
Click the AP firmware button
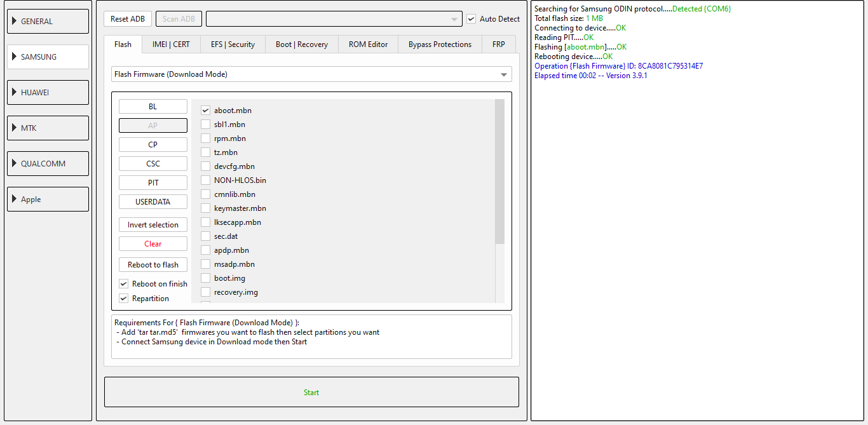[153, 126]
